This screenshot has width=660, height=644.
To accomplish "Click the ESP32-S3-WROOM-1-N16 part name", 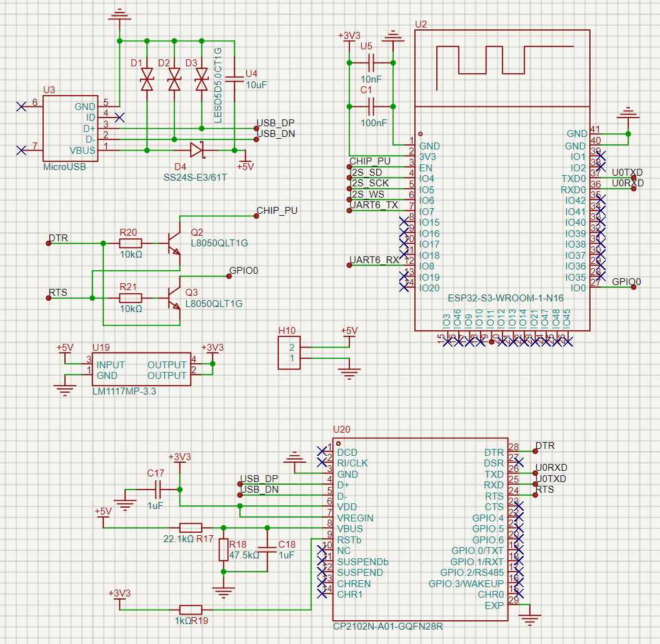I will click(506, 298).
